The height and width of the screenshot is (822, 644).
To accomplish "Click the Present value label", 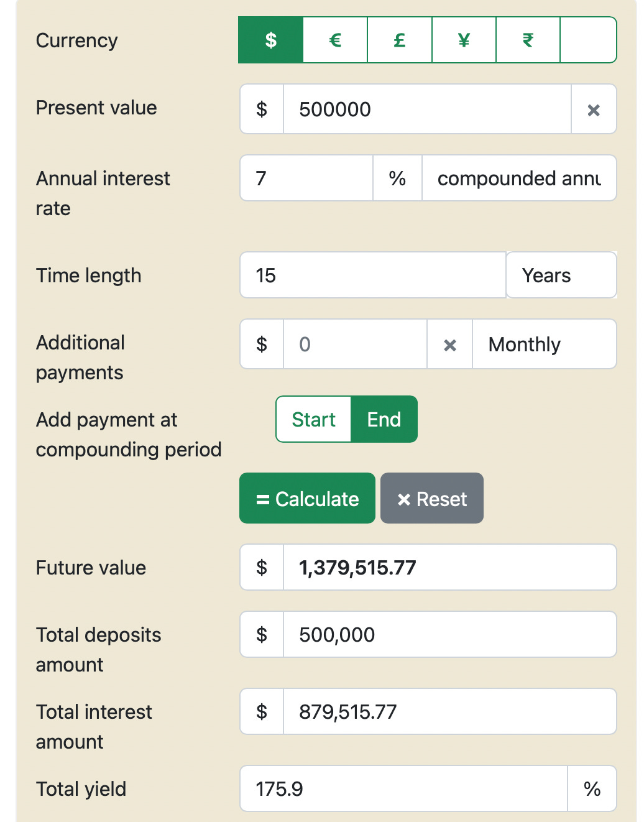I will click(96, 108).
